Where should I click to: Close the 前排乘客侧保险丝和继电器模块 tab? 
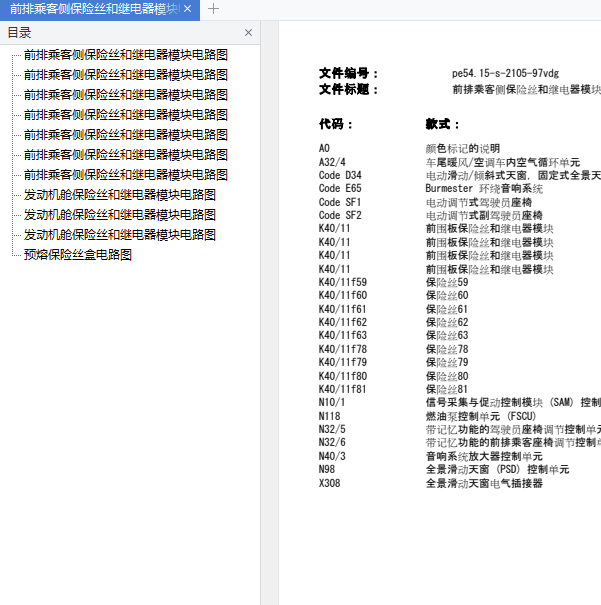click(187, 8)
